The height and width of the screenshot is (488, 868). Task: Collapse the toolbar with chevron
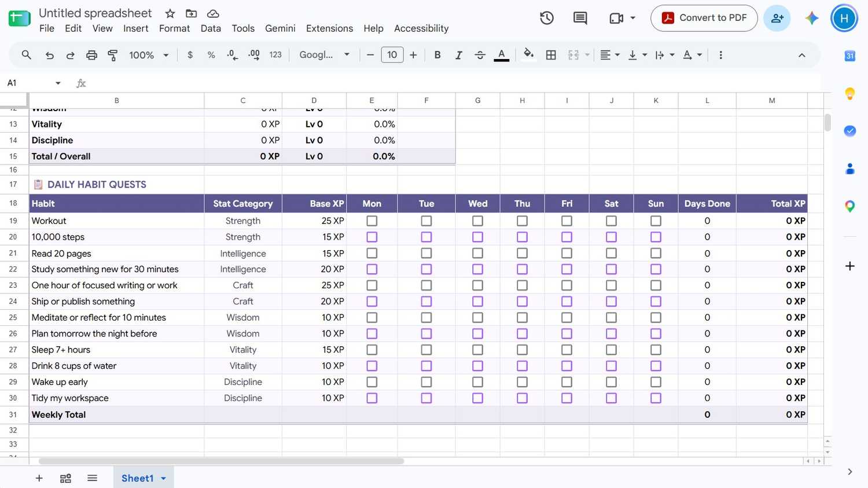801,55
